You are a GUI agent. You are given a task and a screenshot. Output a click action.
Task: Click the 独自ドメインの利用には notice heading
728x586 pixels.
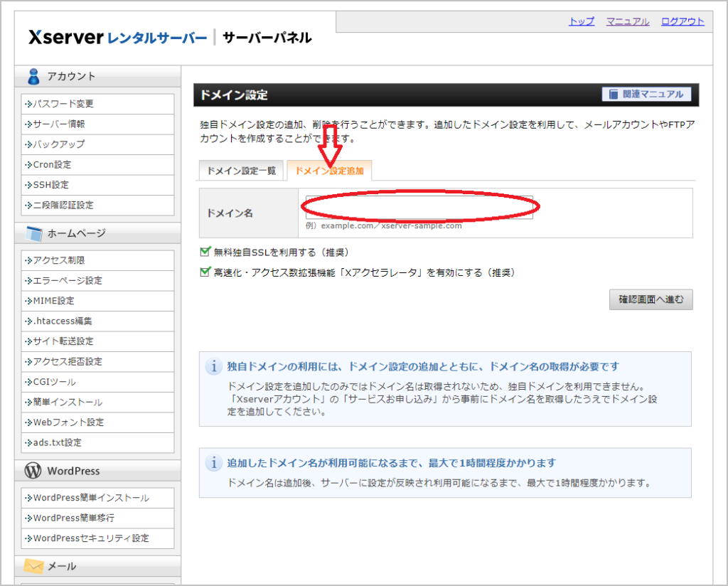click(x=423, y=367)
